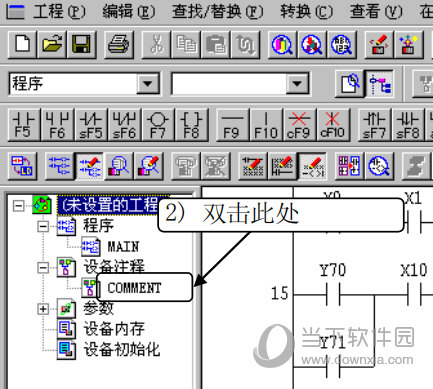Click the statement edit pencil icon
433x389 pixels.
pos(282,166)
